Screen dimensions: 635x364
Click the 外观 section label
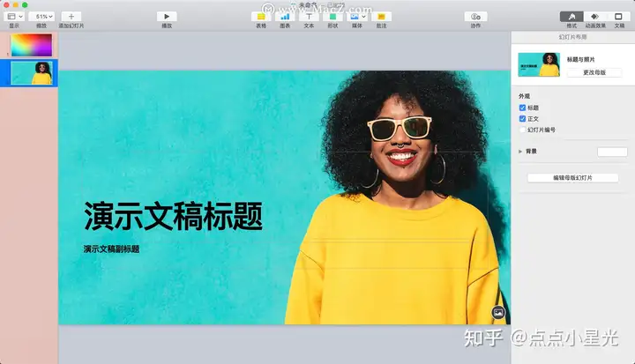524,96
